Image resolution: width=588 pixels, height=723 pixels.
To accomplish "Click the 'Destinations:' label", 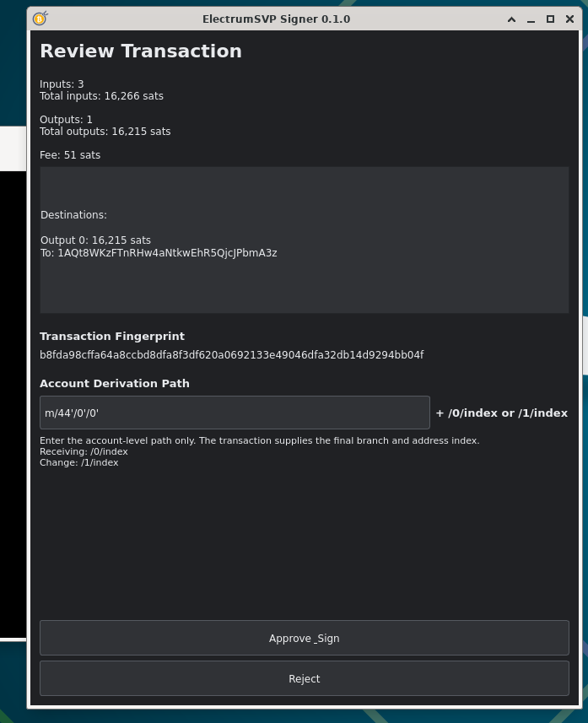I will click(73, 215).
